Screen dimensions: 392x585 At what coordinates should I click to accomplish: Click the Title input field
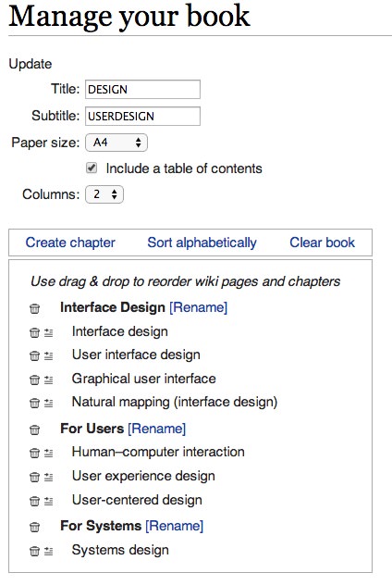pyautogui.click(x=142, y=90)
